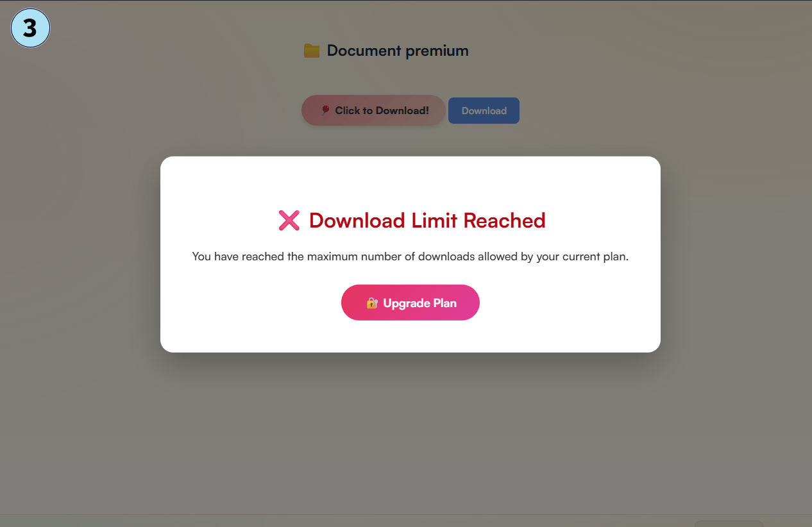Click the lock icon on Upgrade Plan

coord(371,303)
